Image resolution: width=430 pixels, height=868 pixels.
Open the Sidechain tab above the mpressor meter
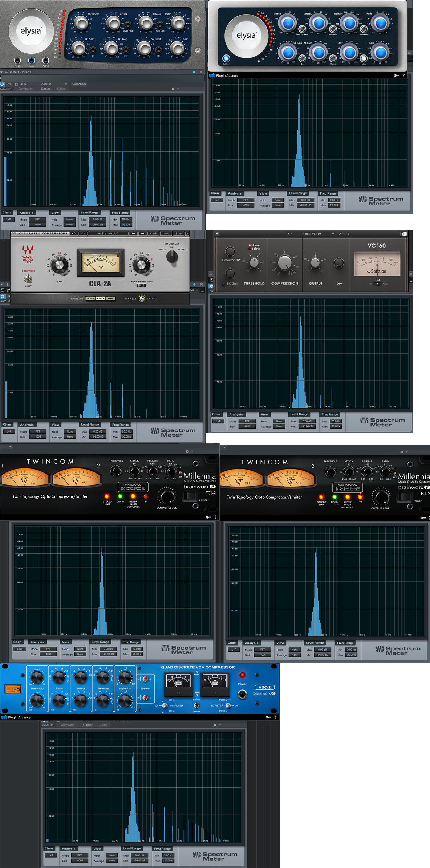pos(79,84)
